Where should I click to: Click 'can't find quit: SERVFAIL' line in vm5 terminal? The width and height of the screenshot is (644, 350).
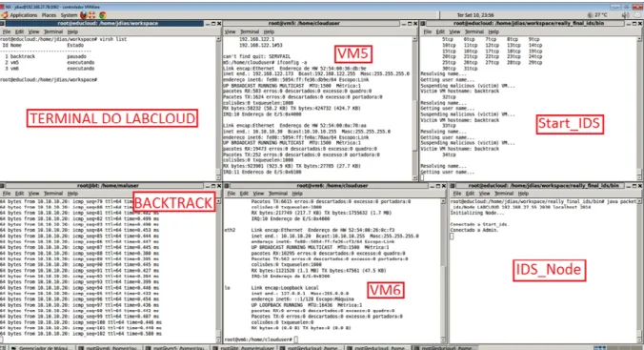coord(256,56)
